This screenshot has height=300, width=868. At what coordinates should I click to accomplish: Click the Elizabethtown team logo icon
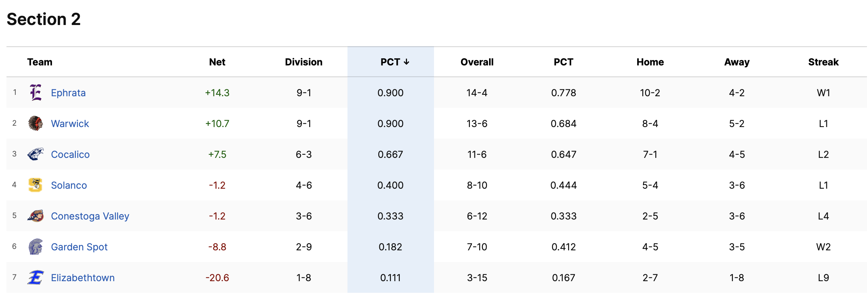click(x=36, y=277)
